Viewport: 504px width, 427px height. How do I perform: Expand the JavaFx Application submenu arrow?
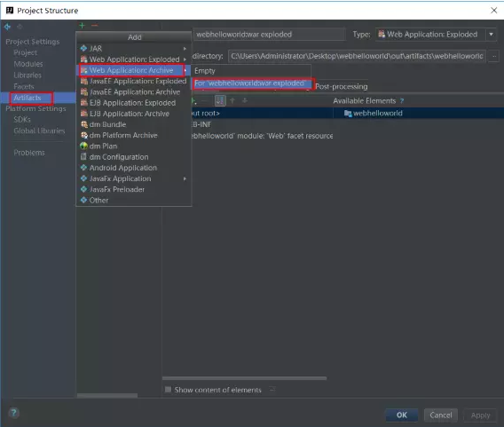click(185, 178)
